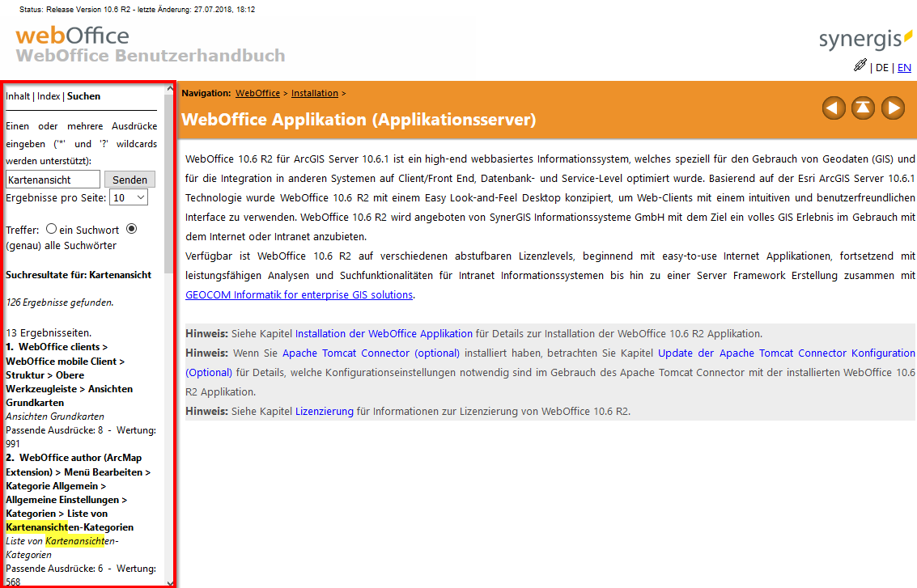Open the Suchen tab

[83, 96]
